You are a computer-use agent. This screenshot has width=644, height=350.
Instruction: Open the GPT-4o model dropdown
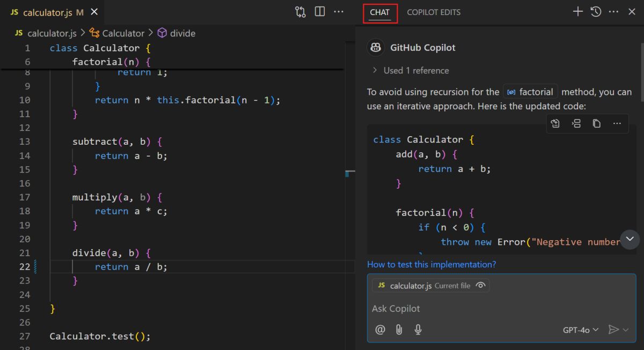[581, 330]
